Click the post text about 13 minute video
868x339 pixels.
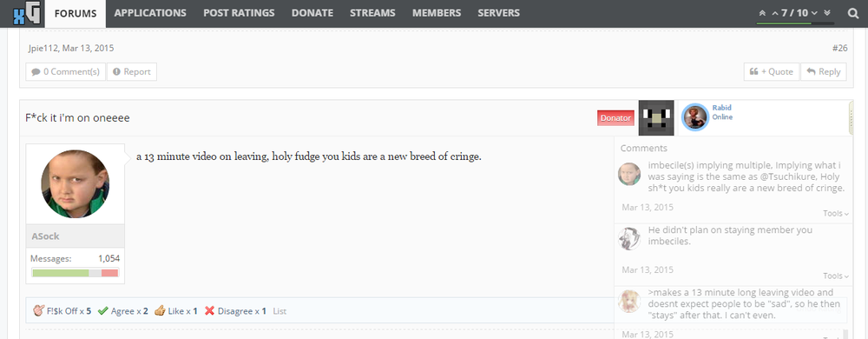pyautogui.click(x=309, y=156)
